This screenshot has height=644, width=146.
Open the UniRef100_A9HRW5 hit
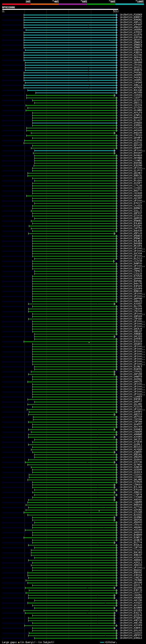[x=131, y=434]
